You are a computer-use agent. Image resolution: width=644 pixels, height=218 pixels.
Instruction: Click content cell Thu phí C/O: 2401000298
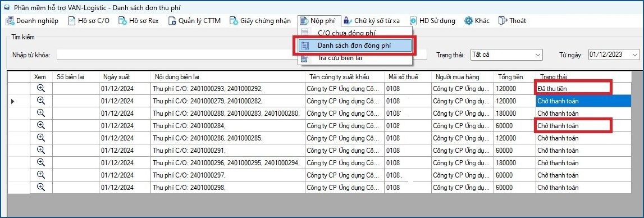(227, 187)
